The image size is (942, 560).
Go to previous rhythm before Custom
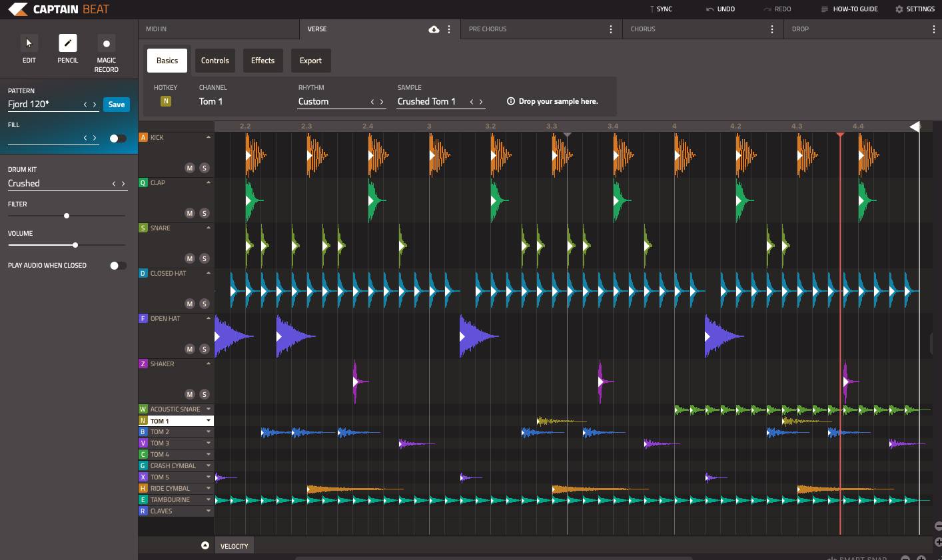tap(372, 102)
